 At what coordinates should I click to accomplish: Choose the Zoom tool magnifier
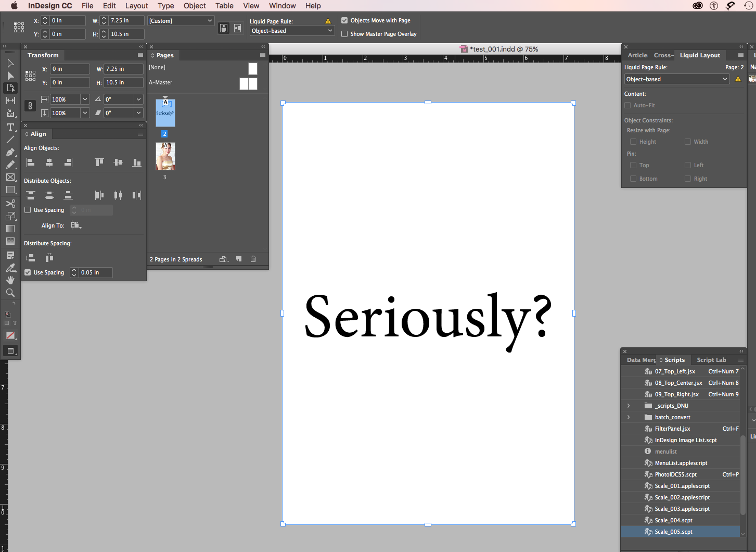coord(10,293)
